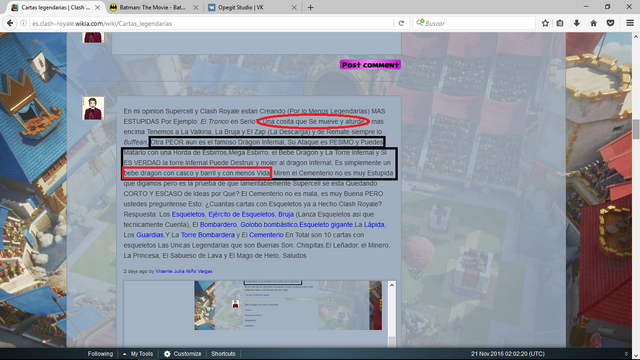This screenshot has width=640, height=360.
Task: Switch to the Batman: The Movie tab
Action: [x=154, y=7]
